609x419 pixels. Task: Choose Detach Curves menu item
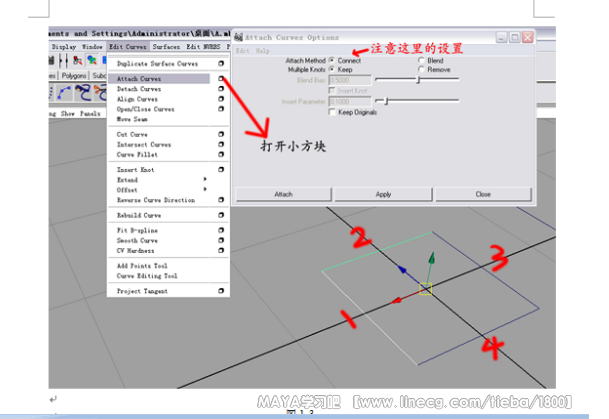click(139, 89)
